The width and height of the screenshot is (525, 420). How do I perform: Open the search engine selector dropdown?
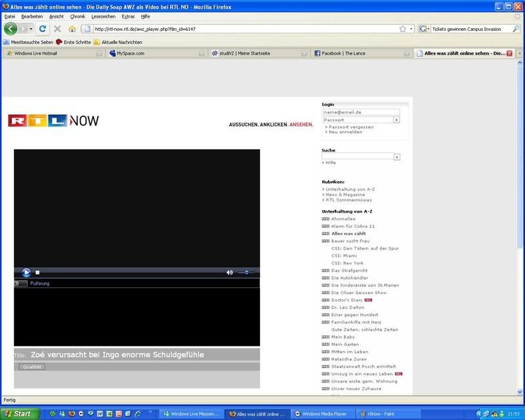[424, 29]
